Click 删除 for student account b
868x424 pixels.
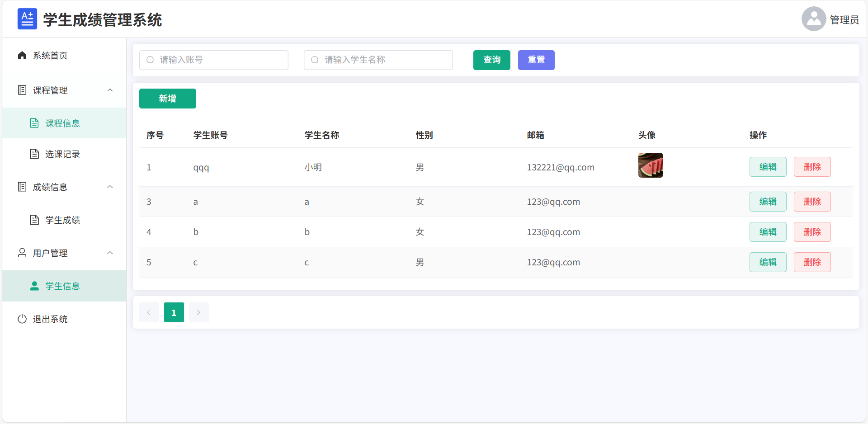coord(812,232)
